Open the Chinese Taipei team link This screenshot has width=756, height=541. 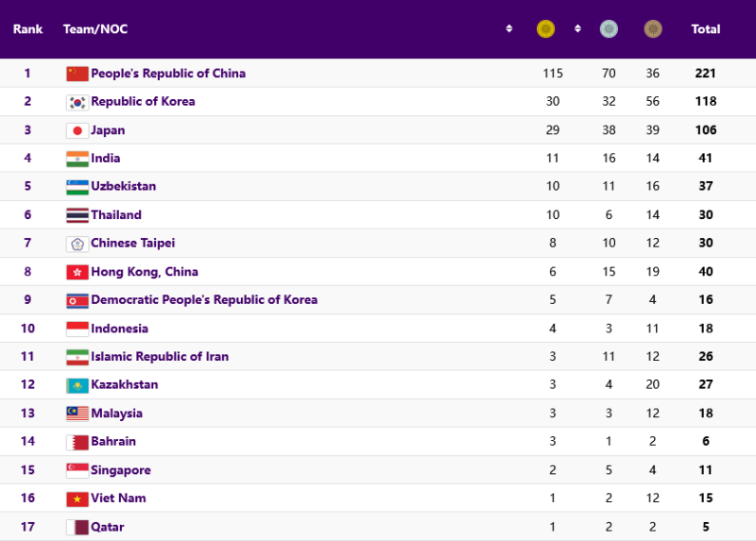[x=133, y=243]
